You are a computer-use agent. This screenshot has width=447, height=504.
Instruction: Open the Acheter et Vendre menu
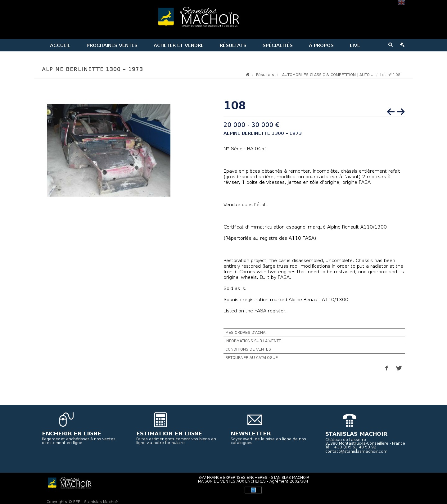tap(178, 45)
